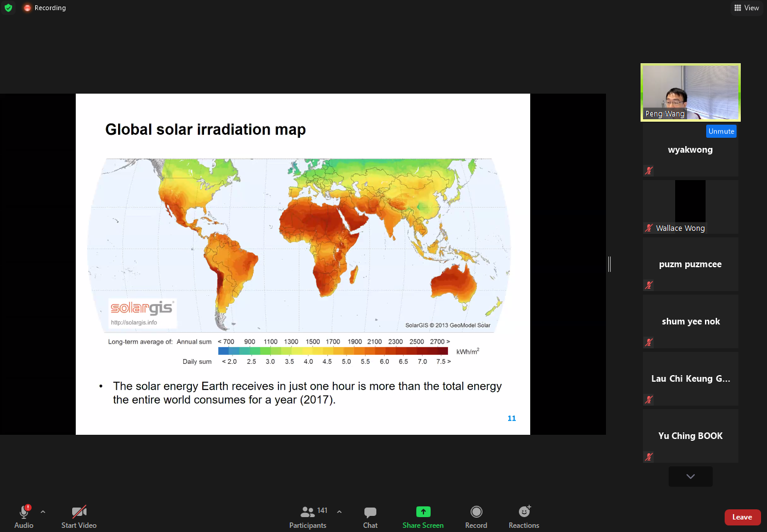This screenshot has width=767, height=532.
Task: Unmute using the blue Unmute button
Action: click(x=721, y=131)
